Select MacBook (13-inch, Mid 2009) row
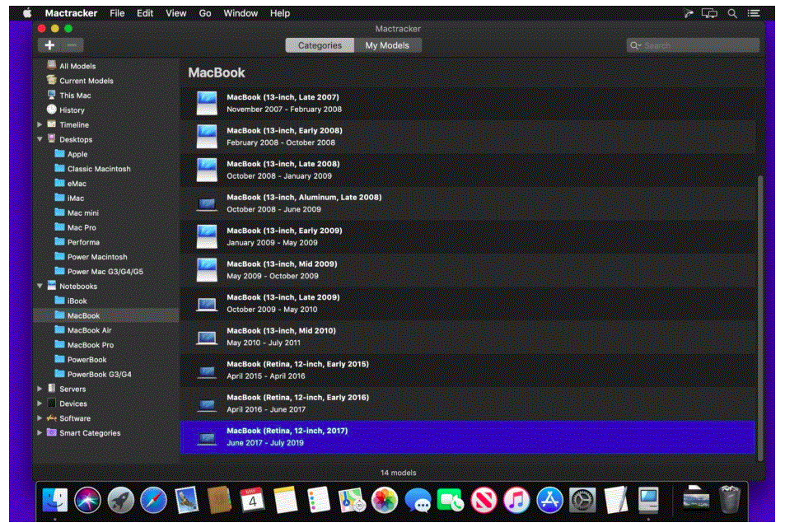 pyautogui.click(x=468, y=270)
